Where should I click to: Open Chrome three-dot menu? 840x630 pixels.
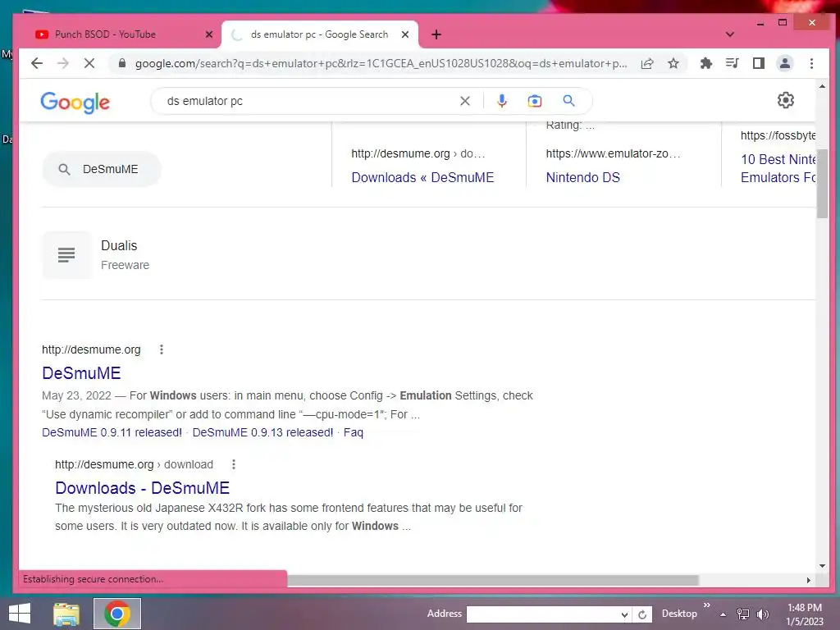tap(811, 63)
